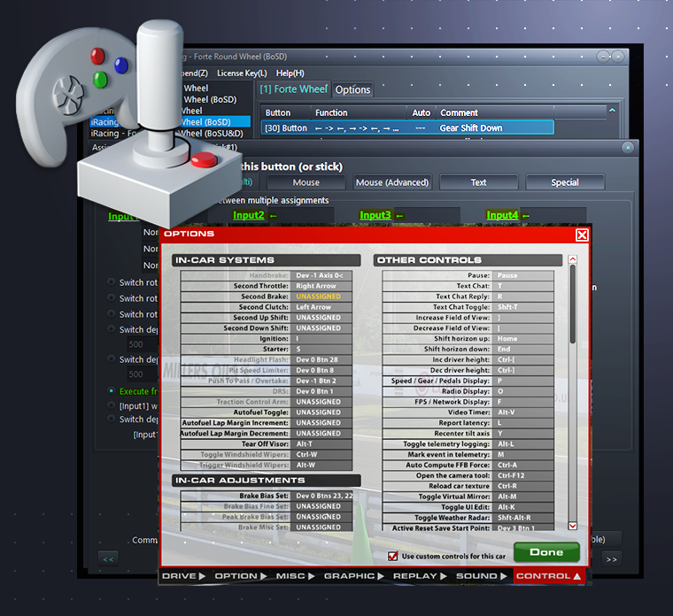Click the Comment column header
673x616 pixels.
(459, 112)
